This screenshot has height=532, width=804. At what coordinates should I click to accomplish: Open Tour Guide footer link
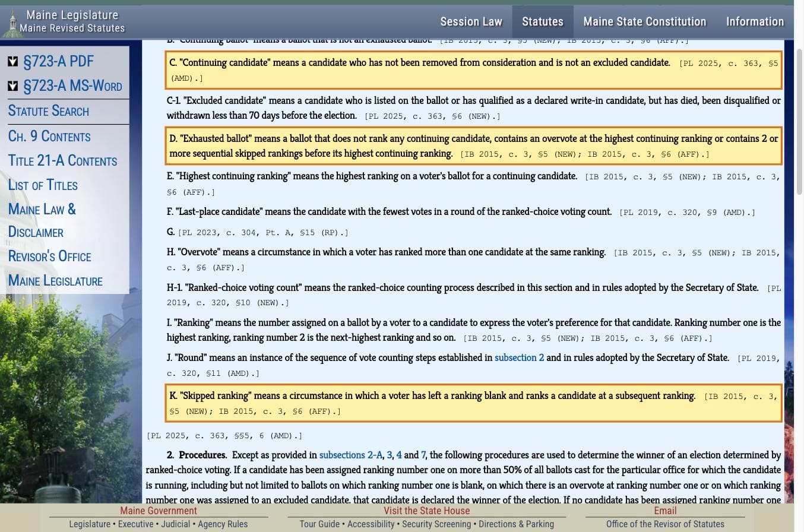coord(319,524)
